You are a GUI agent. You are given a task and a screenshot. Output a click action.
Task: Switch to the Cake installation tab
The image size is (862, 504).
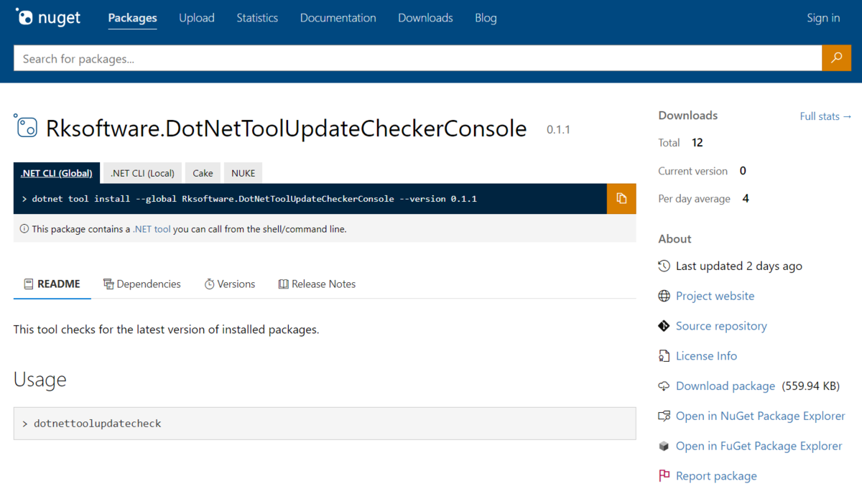pyautogui.click(x=203, y=172)
